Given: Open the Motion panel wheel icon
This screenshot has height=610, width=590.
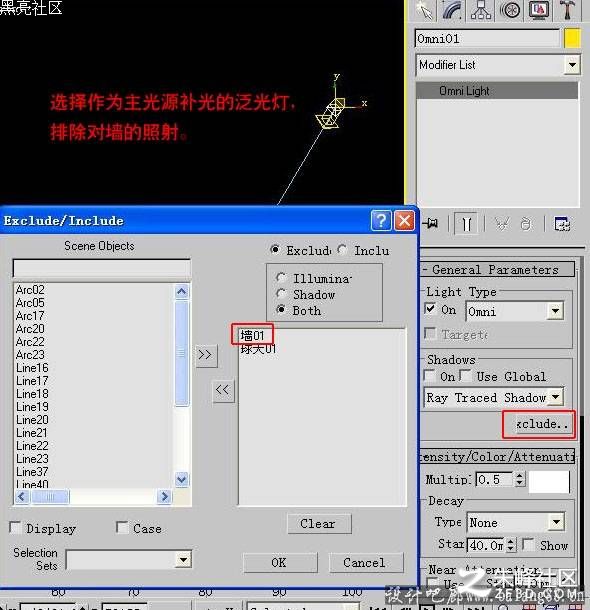Looking at the screenshot, I should click(510, 10).
